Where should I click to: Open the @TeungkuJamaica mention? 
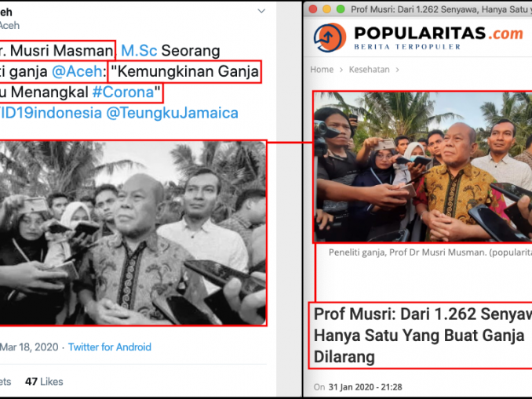pyautogui.click(x=173, y=113)
